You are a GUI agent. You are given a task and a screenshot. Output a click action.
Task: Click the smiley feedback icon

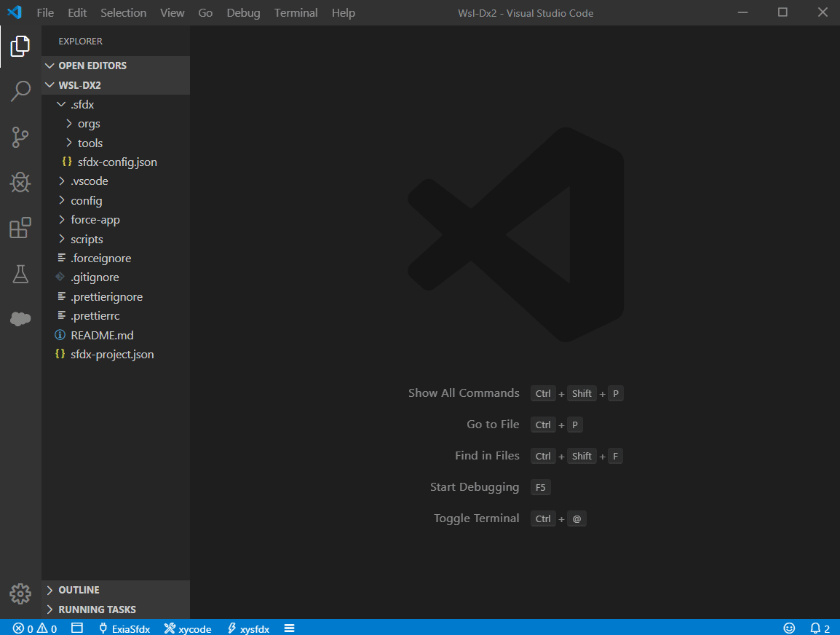(x=789, y=628)
